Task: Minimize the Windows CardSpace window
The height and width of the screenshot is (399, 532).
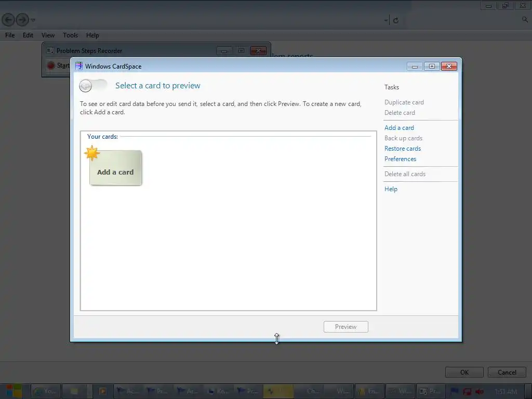Action: [415, 66]
